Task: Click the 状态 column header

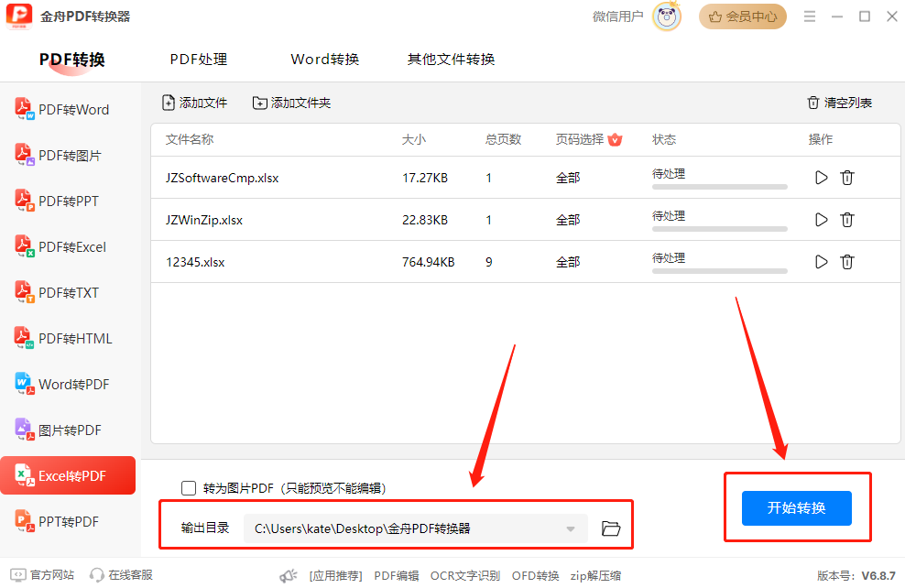Action: [664, 139]
